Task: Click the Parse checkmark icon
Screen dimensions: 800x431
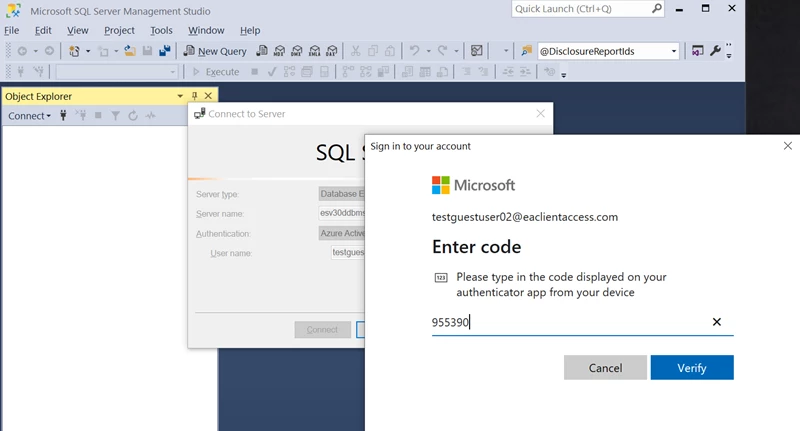Action: tap(272, 72)
